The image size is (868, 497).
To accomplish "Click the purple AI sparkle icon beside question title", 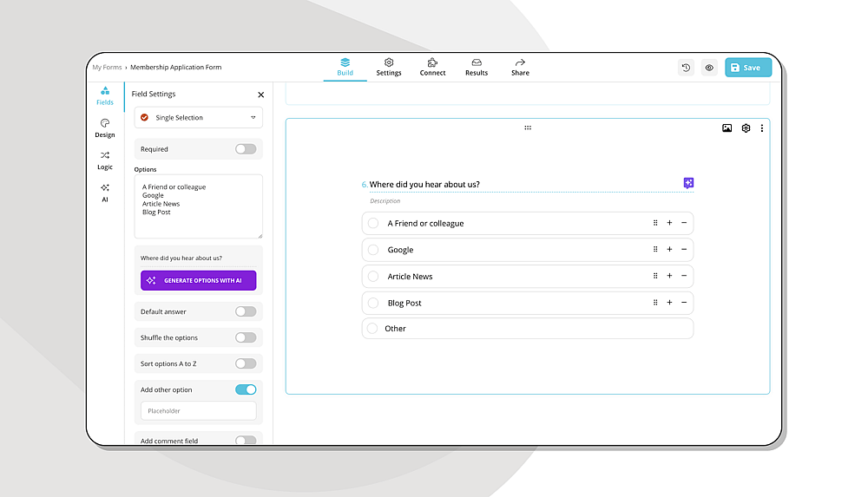I will tap(688, 183).
